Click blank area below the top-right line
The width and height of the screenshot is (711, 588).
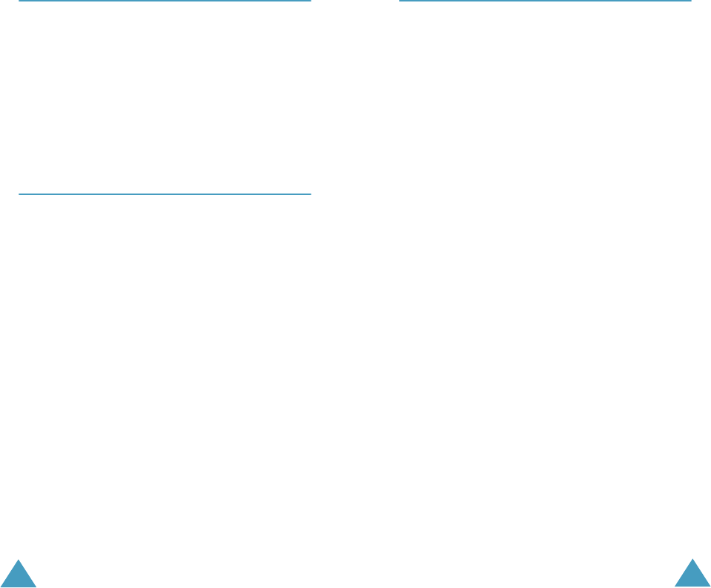point(545,272)
